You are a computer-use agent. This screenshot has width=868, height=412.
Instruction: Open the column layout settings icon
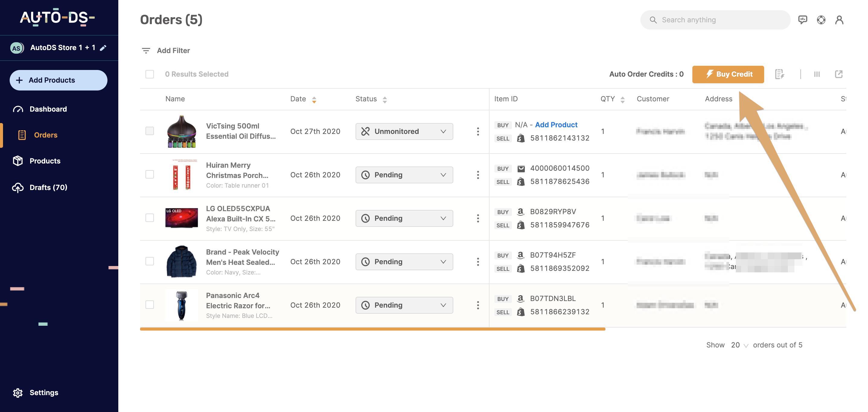pyautogui.click(x=817, y=74)
